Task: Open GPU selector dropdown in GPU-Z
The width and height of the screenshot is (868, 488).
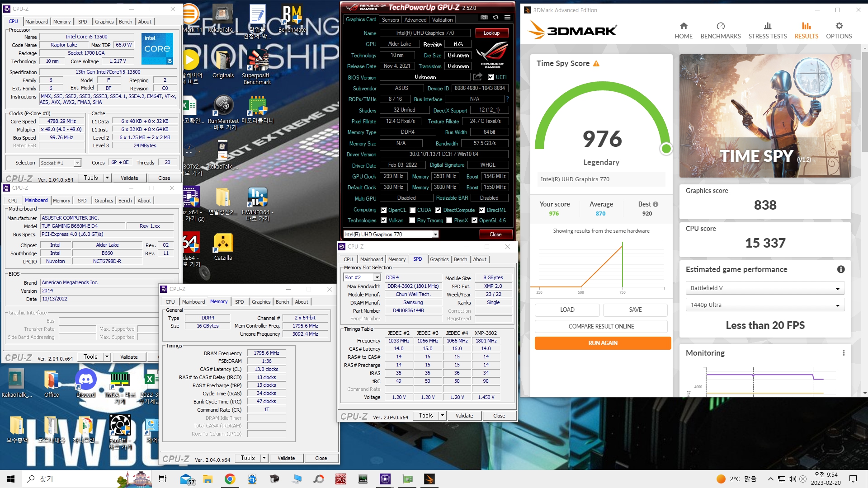Action: pyautogui.click(x=391, y=235)
